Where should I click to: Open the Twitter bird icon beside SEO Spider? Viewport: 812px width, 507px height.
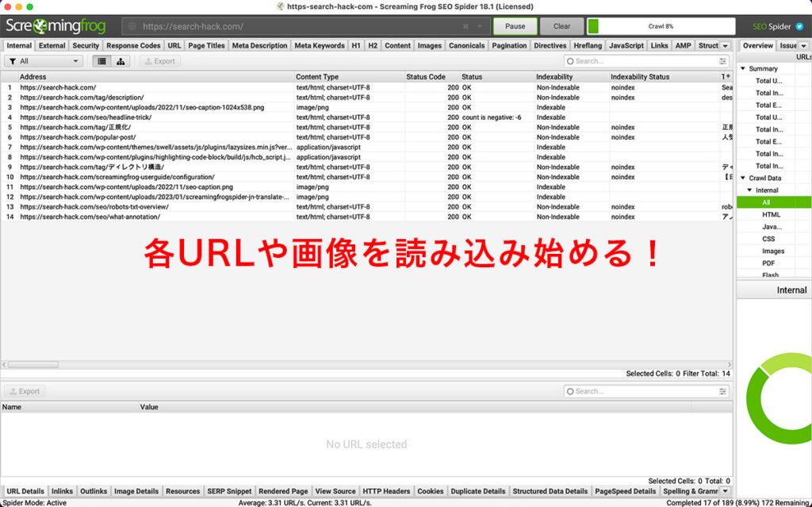[x=799, y=26]
